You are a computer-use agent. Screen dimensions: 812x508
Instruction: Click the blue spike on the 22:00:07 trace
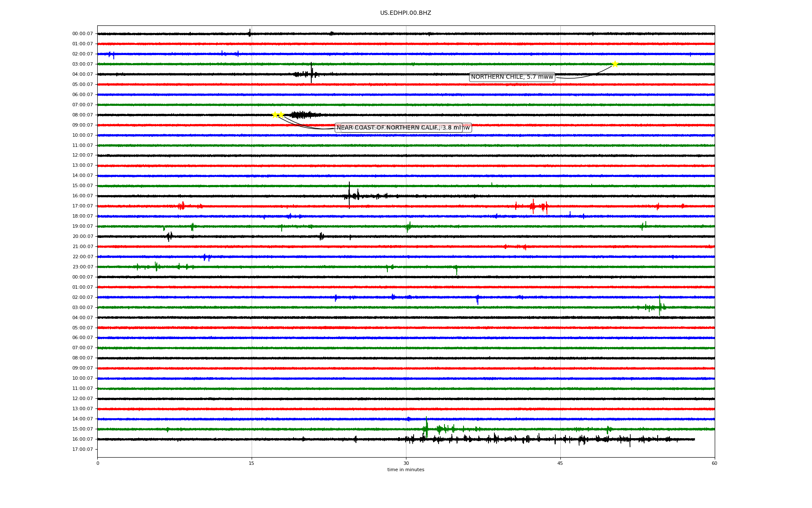(x=206, y=257)
